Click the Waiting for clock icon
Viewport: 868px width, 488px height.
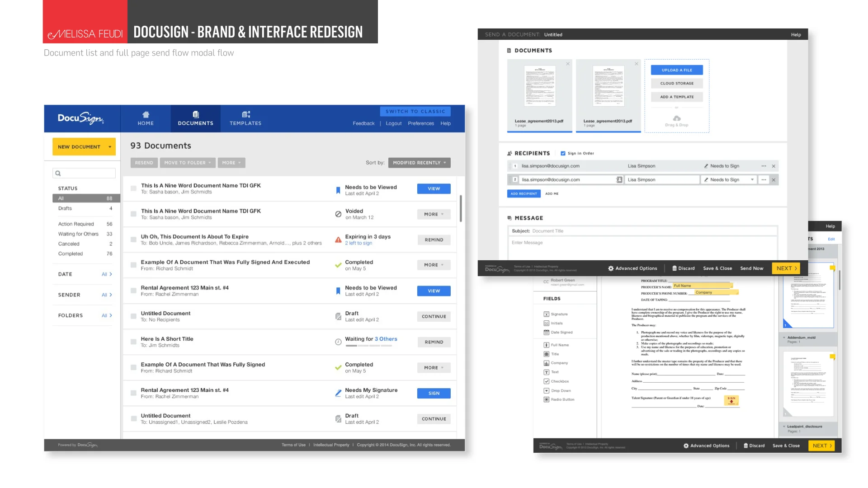click(338, 342)
